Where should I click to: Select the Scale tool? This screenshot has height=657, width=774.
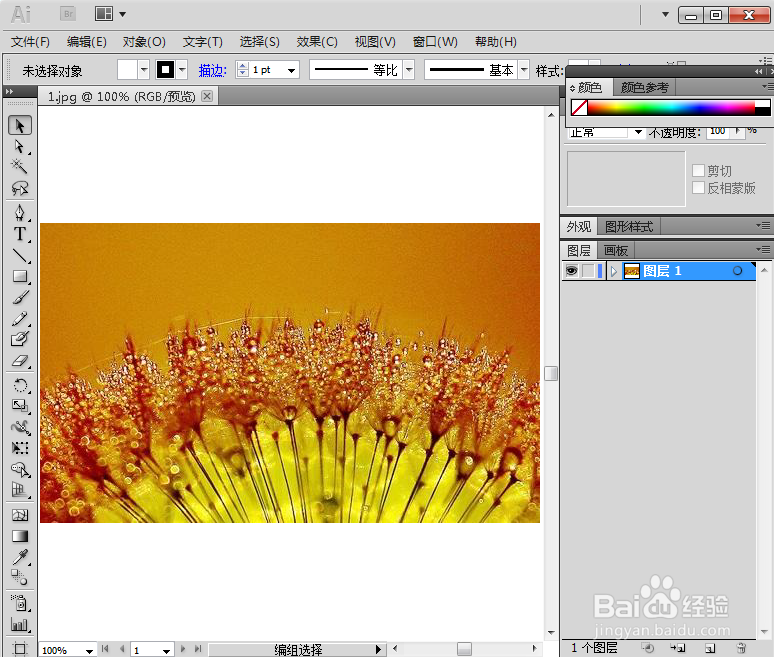[x=20, y=406]
